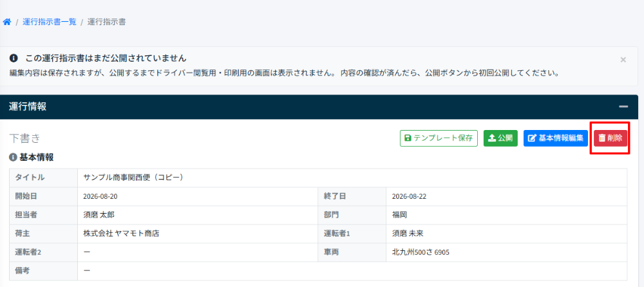Click the タイトル row label
Screen dimensions: 644x287
[44, 178]
